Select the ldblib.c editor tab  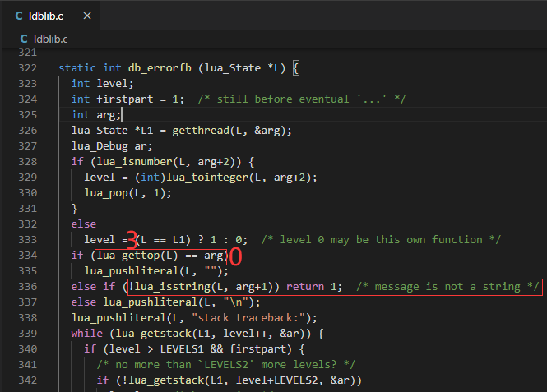(x=51, y=16)
